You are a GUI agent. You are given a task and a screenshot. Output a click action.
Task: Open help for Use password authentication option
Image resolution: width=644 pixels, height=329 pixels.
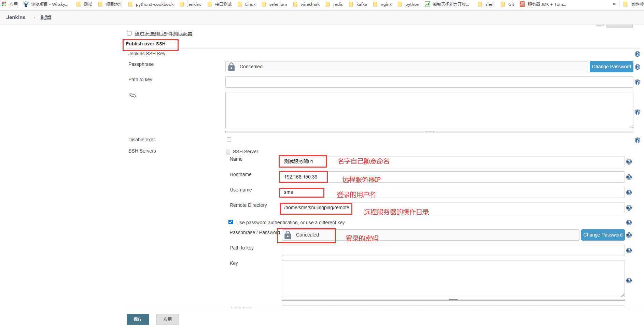(x=629, y=223)
